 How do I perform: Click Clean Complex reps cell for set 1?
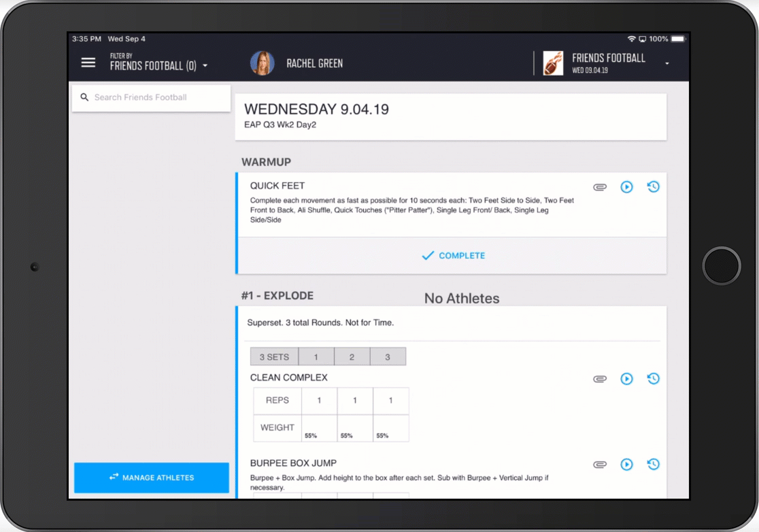[319, 400]
